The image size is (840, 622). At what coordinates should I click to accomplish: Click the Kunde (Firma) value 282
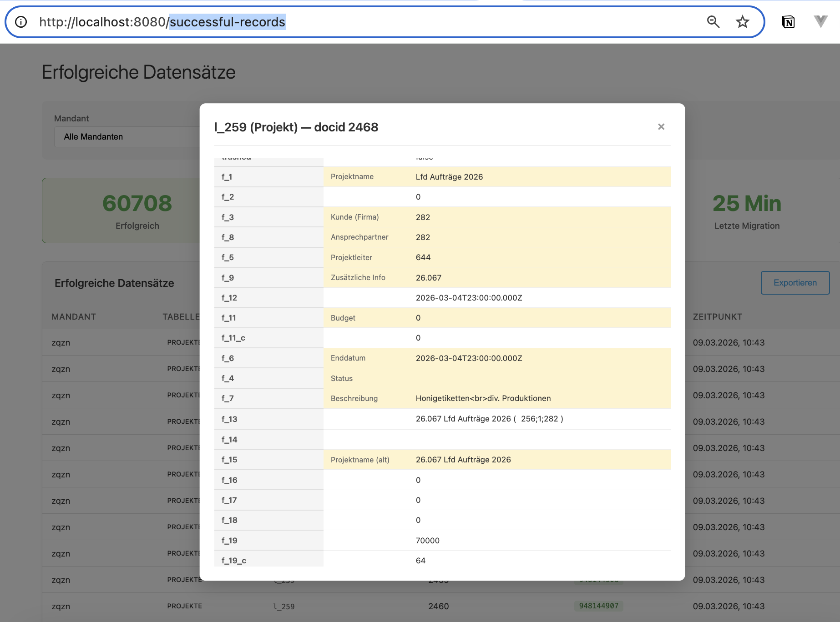pyautogui.click(x=423, y=217)
